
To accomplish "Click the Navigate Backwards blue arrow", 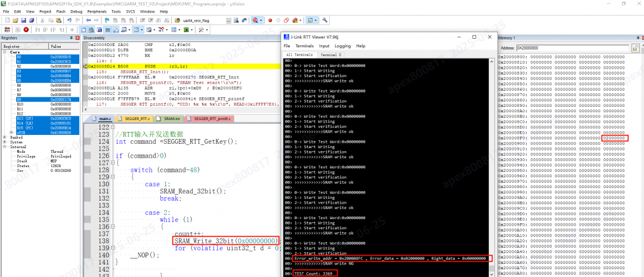I will (x=88, y=20).
